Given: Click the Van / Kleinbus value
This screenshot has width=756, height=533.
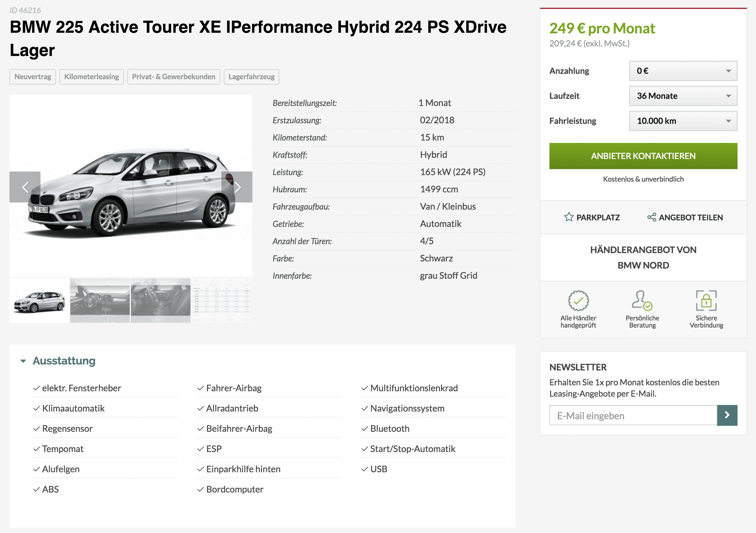Looking at the screenshot, I should tap(448, 207).
